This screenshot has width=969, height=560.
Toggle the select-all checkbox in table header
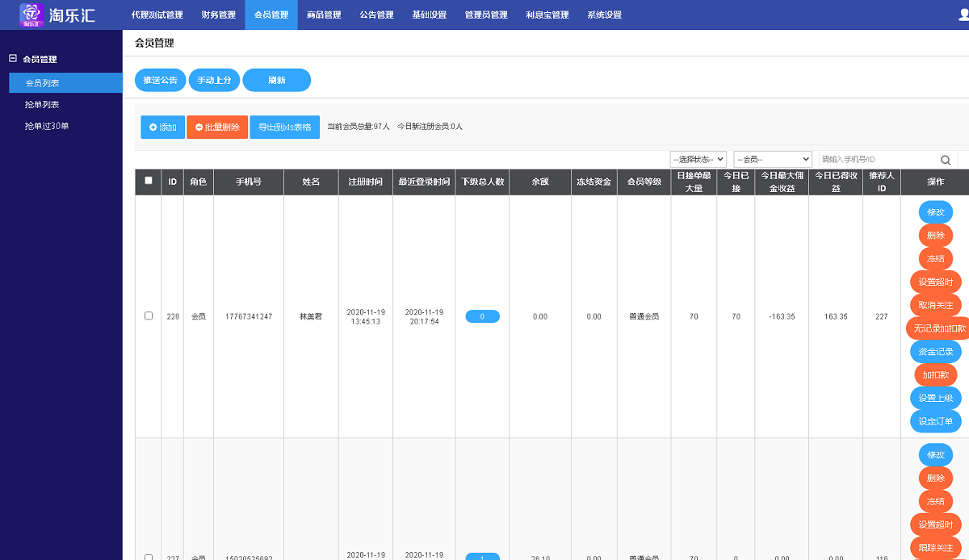point(148,182)
